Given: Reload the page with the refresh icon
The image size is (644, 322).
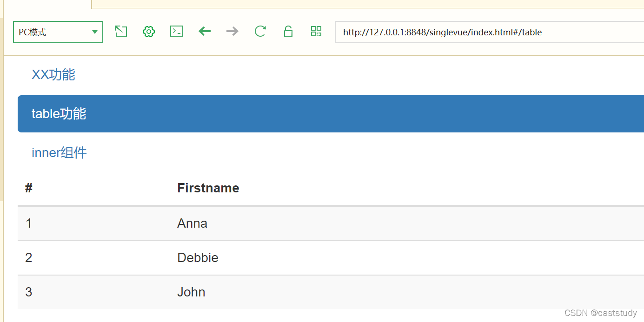Looking at the screenshot, I should pos(260,31).
